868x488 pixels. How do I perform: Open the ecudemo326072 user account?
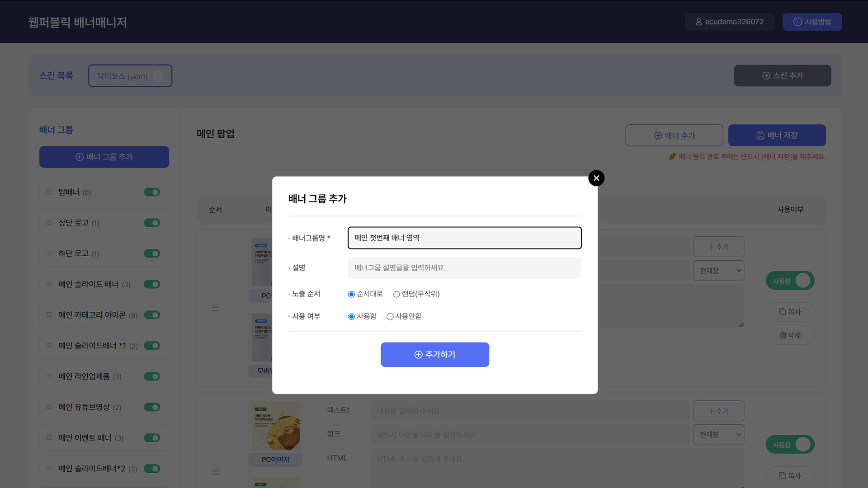pyautogui.click(x=729, y=22)
